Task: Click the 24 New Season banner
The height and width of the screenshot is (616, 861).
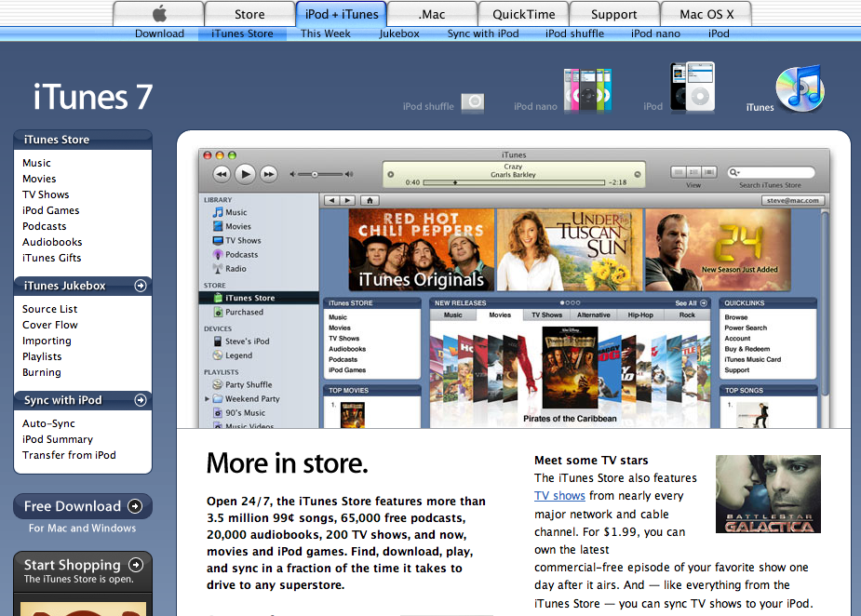Action: 719,249
